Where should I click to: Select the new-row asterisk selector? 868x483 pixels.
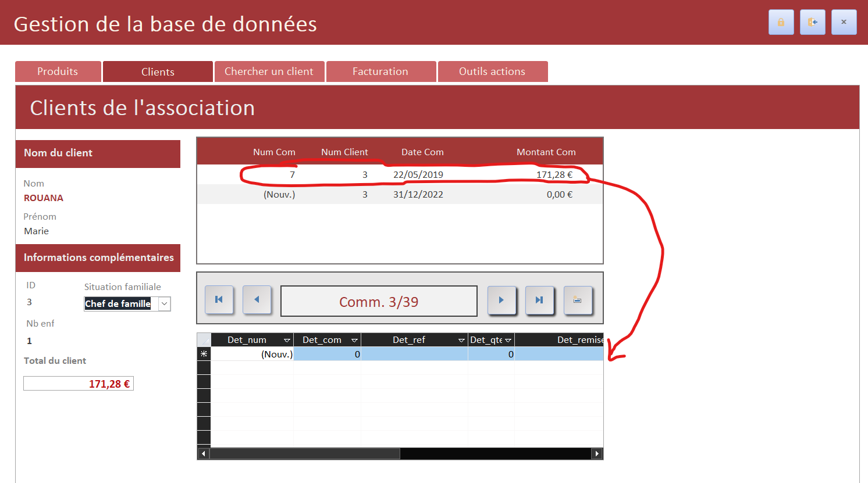pyautogui.click(x=204, y=354)
